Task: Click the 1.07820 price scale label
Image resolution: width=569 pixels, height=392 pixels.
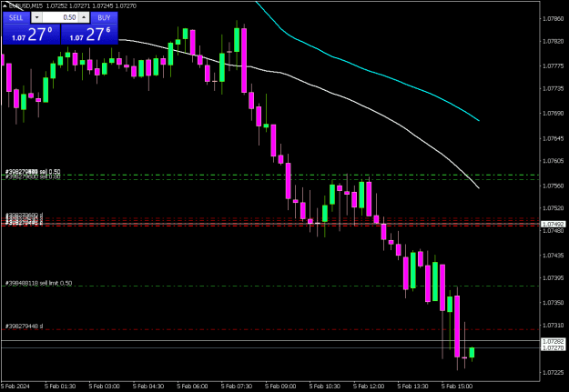Action: 553,42
